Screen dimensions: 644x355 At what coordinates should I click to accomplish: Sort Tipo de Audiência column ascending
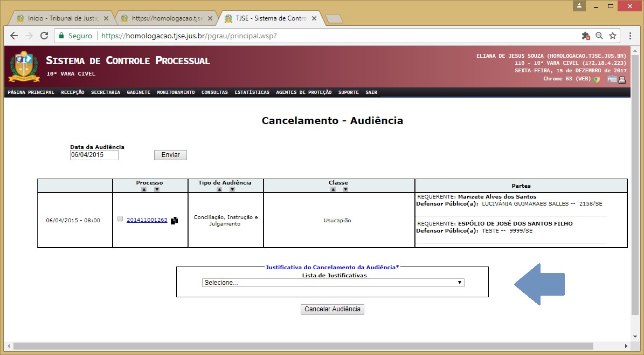tap(219, 189)
